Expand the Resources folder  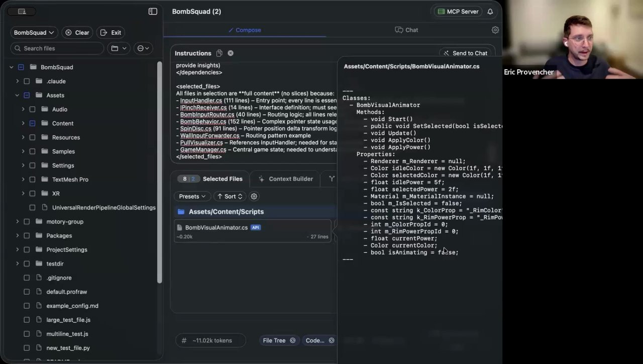coord(23,138)
